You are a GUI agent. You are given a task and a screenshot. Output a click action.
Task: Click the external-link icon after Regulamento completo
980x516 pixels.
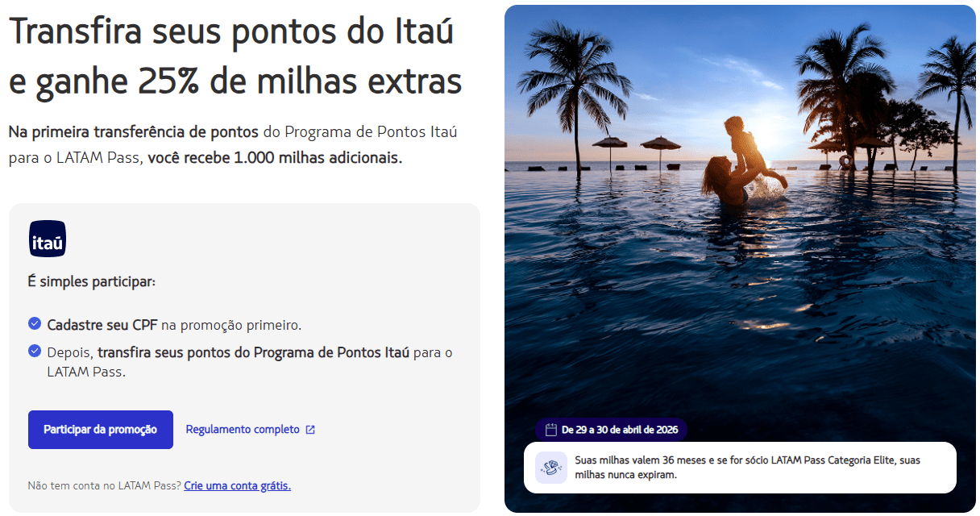click(310, 430)
